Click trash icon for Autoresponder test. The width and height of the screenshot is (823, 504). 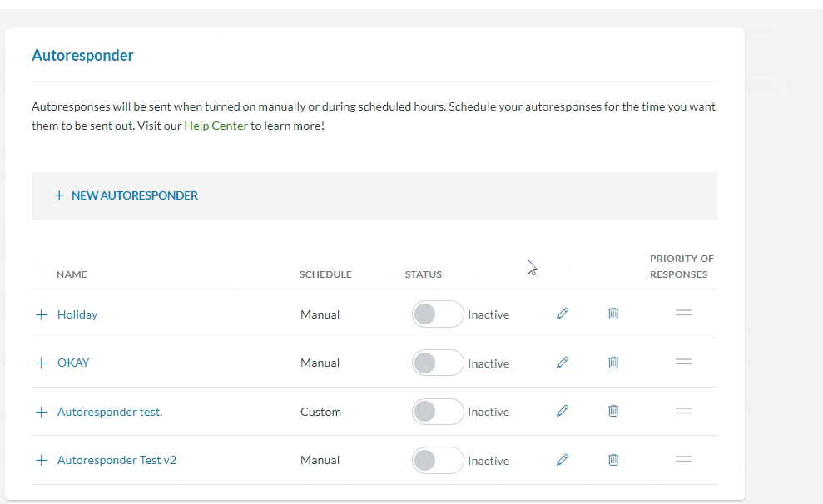(613, 411)
